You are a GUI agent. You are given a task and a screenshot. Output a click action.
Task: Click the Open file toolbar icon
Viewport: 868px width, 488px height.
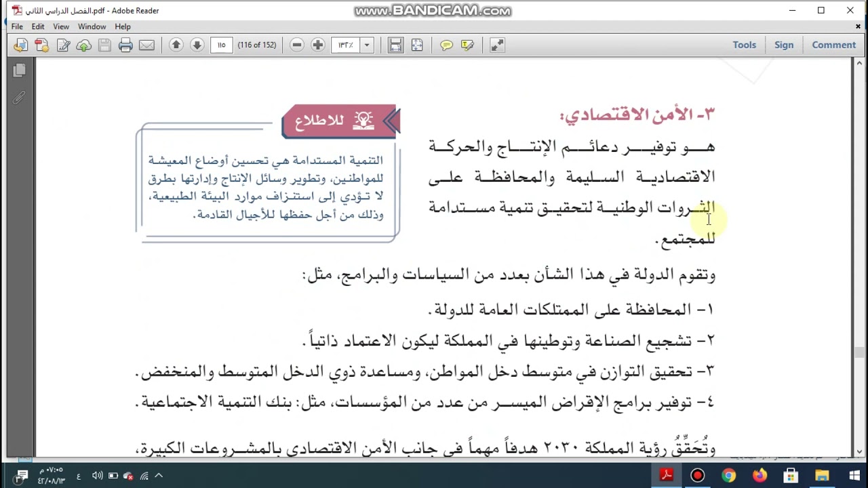tap(20, 45)
